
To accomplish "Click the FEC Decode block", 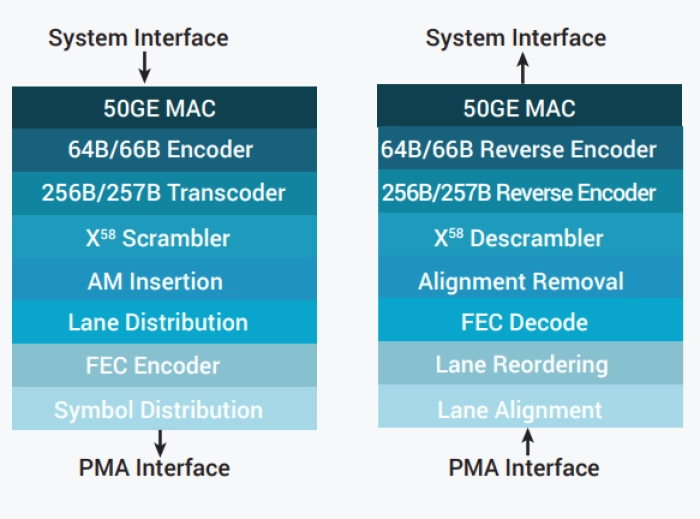I will pyautogui.click(x=530, y=320).
